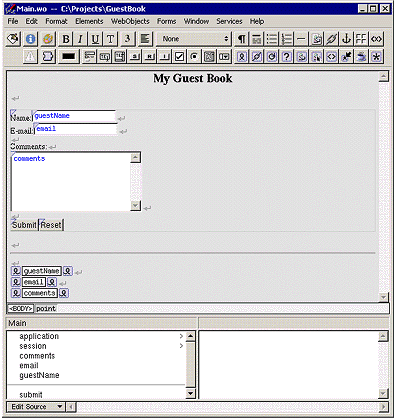Open the Elements menu
This screenshot has width=397, height=420.
89,21
